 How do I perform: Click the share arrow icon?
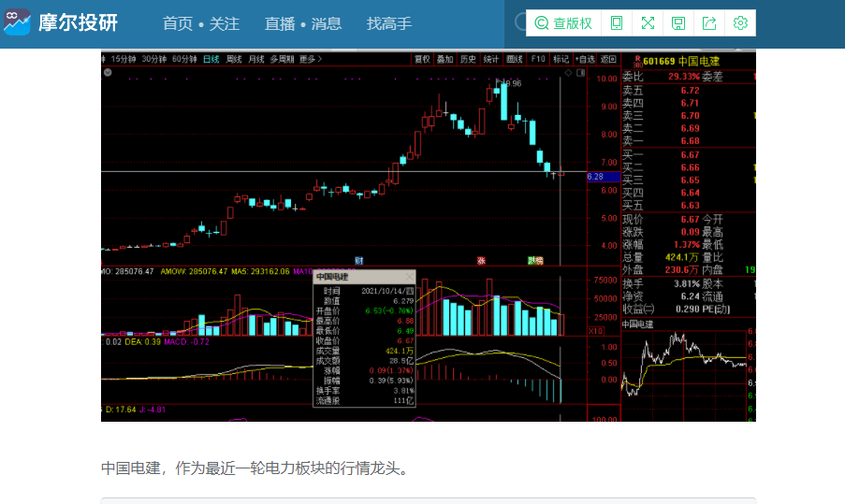[x=709, y=23]
